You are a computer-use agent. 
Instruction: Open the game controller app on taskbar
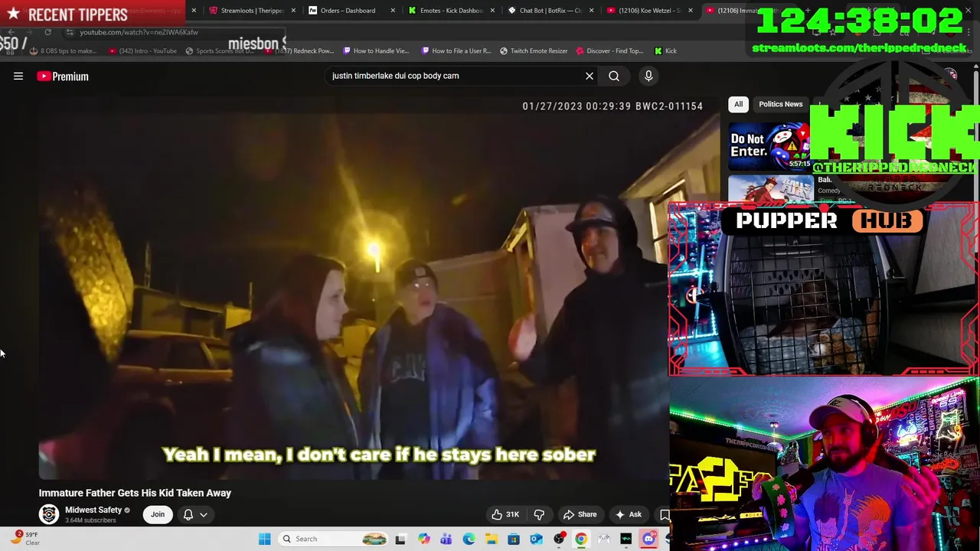[x=604, y=539]
